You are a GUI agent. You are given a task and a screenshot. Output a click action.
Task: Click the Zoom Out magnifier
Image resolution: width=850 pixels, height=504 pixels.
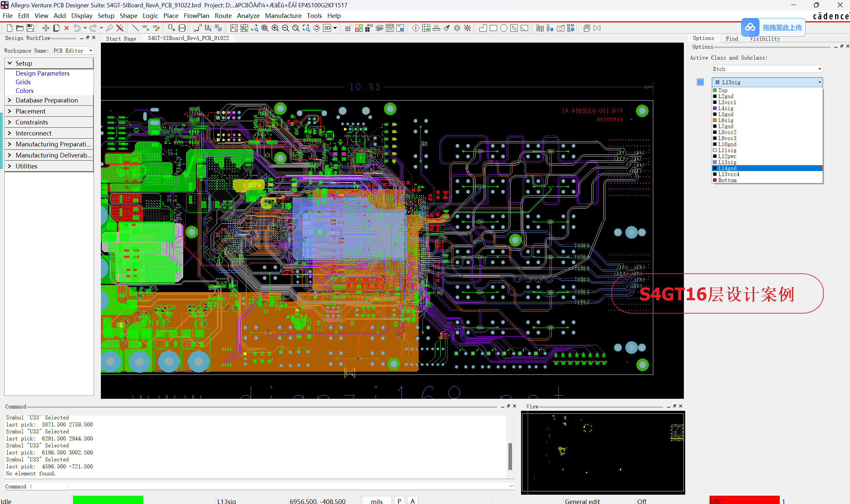[286, 28]
